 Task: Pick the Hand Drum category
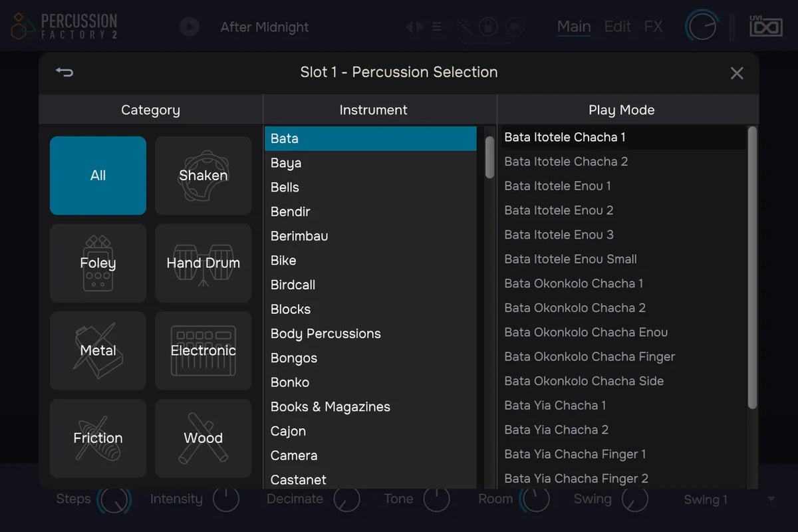[x=203, y=263]
